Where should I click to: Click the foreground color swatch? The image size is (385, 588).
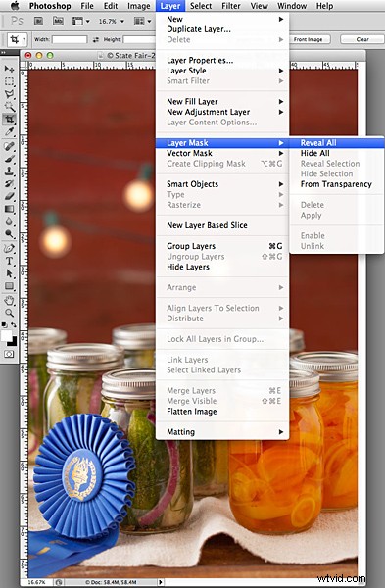point(7,335)
